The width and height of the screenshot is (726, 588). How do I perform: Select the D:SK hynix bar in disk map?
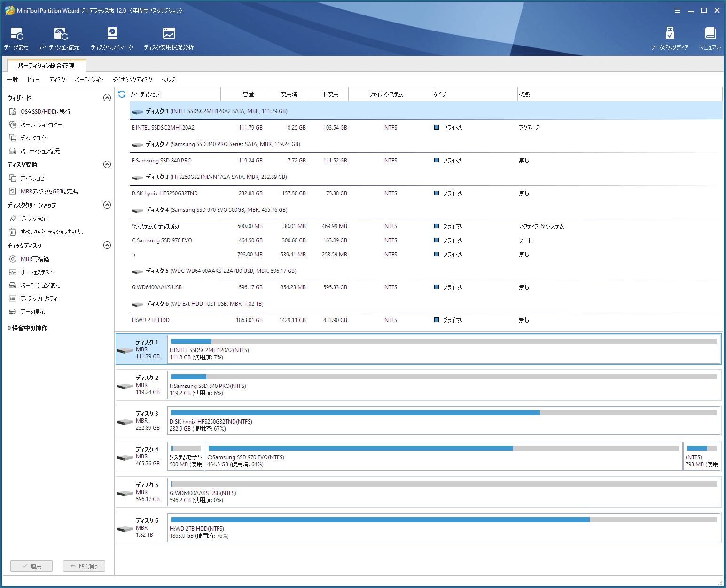coord(444,420)
